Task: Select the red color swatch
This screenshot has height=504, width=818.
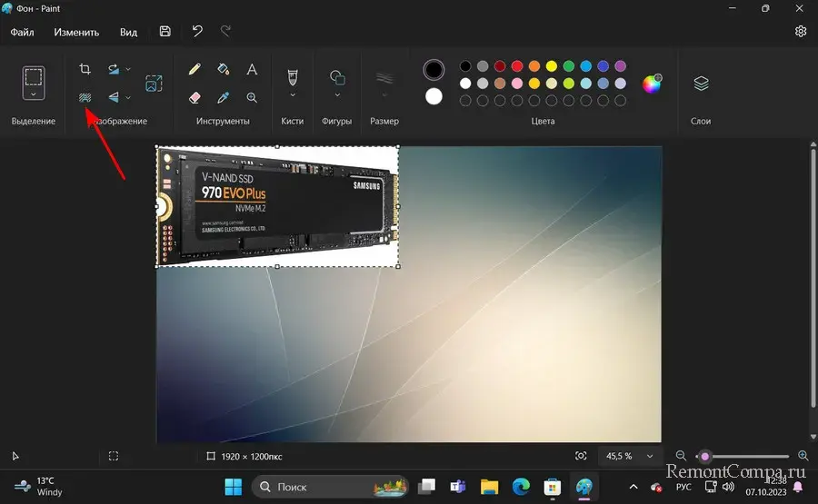Action: (x=517, y=66)
